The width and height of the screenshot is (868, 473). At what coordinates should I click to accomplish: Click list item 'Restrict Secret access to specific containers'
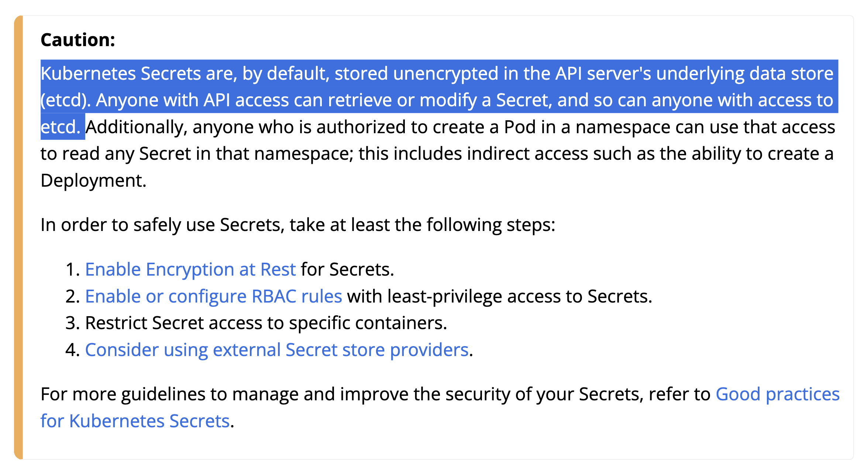click(x=266, y=323)
